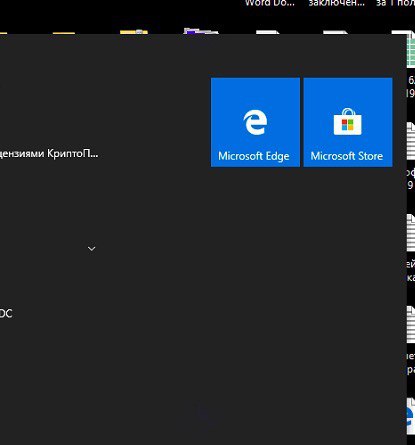Select the desktop item labeled "Word Do..."

[270, 3]
